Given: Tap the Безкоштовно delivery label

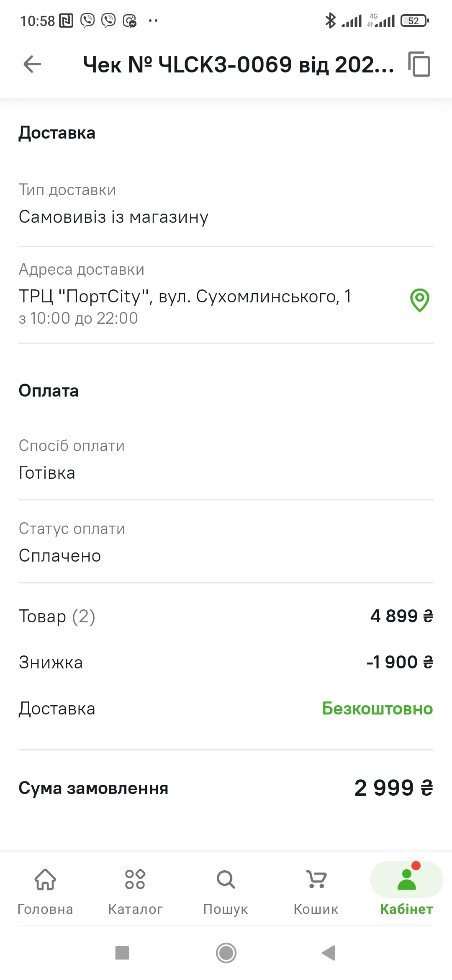Looking at the screenshot, I should (377, 709).
